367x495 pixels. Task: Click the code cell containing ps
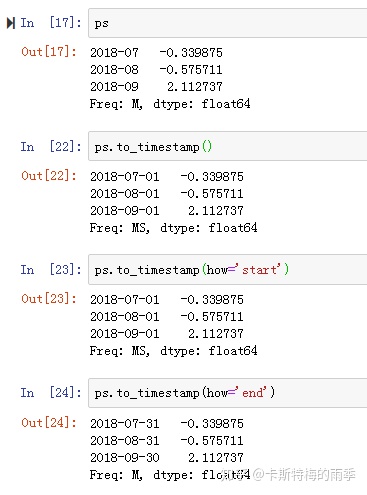pyautogui.click(x=228, y=23)
